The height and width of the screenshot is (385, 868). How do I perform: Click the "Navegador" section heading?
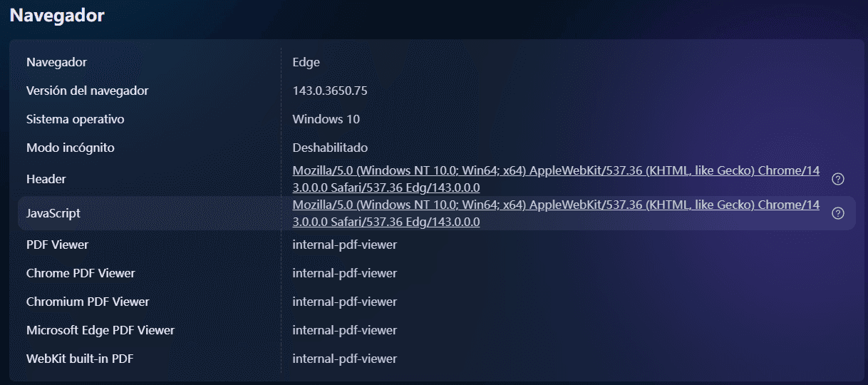point(57,16)
